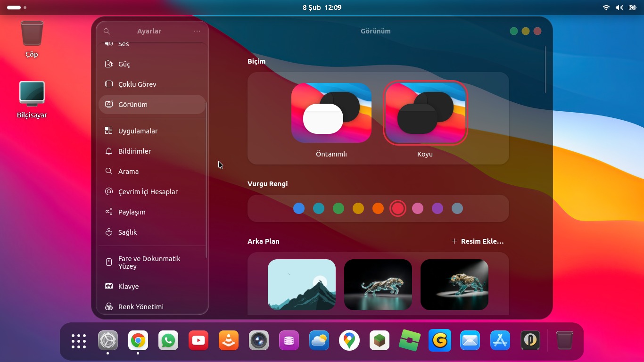
Task: Pick the blue accent color
Action: 299,208
